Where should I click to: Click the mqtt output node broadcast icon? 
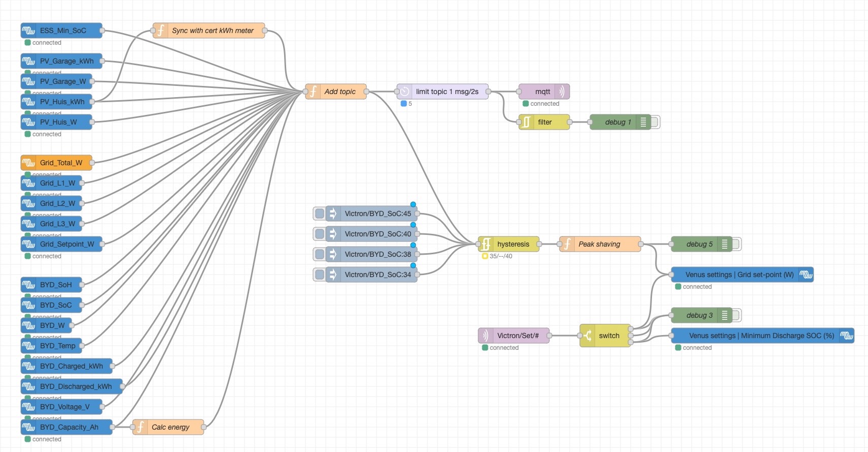tap(562, 92)
